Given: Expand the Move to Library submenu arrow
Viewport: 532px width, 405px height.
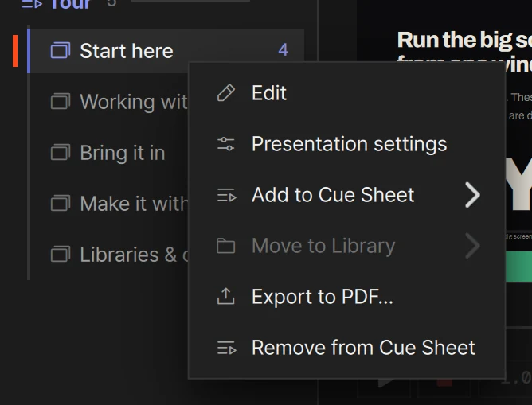Looking at the screenshot, I should (x=472, y=246).
